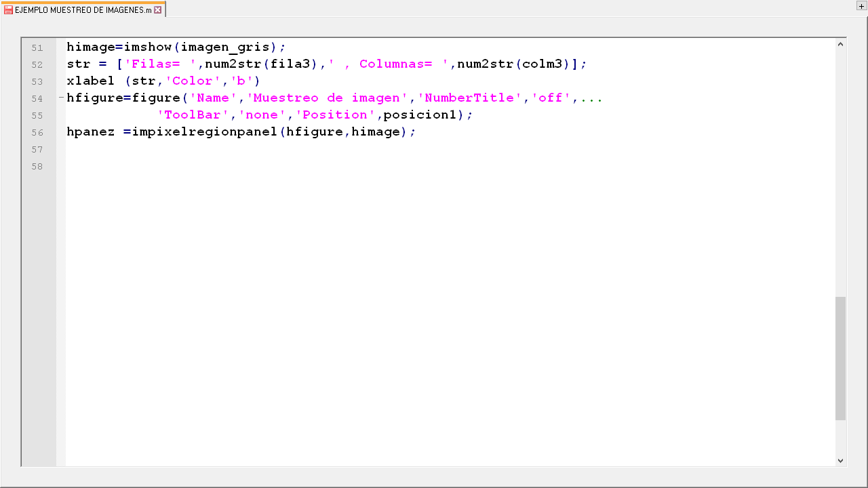Image resolution: width=868 pixels, height=488 pixels.
Task: Place cursor on empty line 57
Action: pyautogui.click(x=271, y=149)
